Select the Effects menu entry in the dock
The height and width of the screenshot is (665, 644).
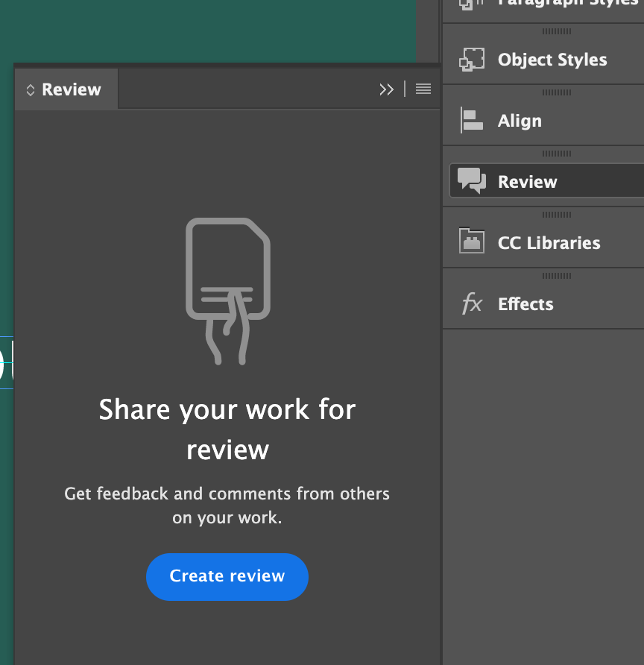click(x=525, y=303)
